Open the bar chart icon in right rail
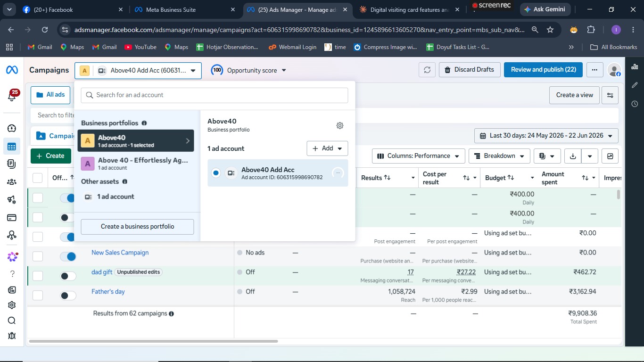644x362 pixels. tap(635, 66)
